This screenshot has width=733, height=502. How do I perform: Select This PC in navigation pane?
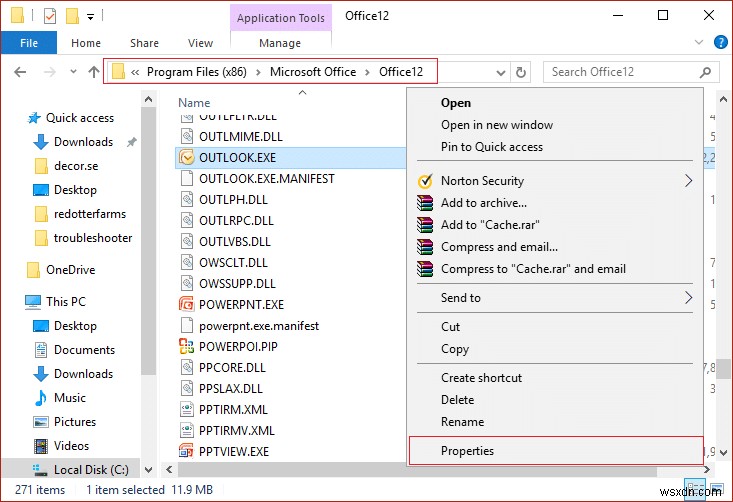(x=65, y=301)
